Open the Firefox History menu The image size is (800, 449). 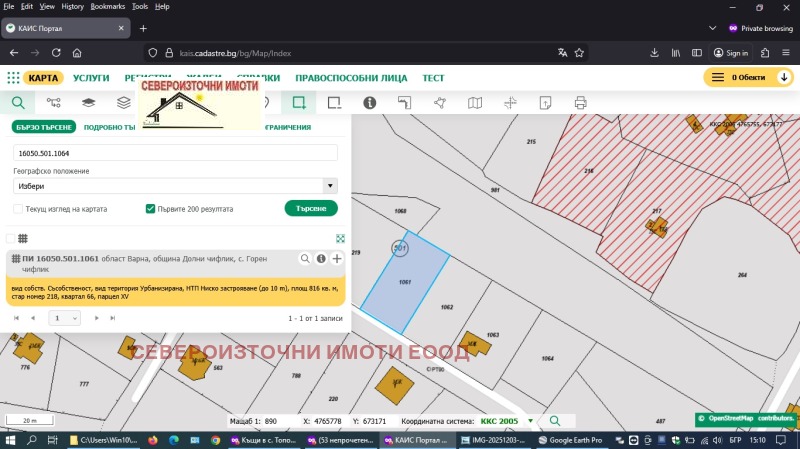point(72,7)
